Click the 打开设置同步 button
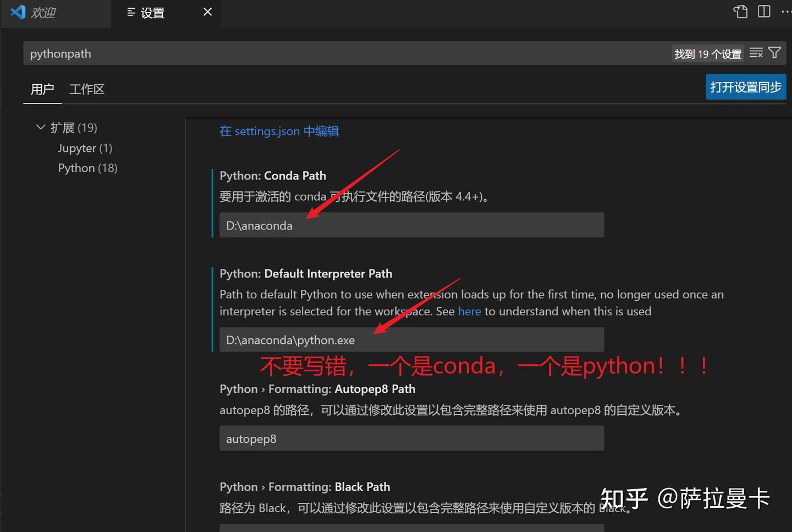The height and width of the screenshot is (532, 792). pyautogui.click(x=746, y=86)
